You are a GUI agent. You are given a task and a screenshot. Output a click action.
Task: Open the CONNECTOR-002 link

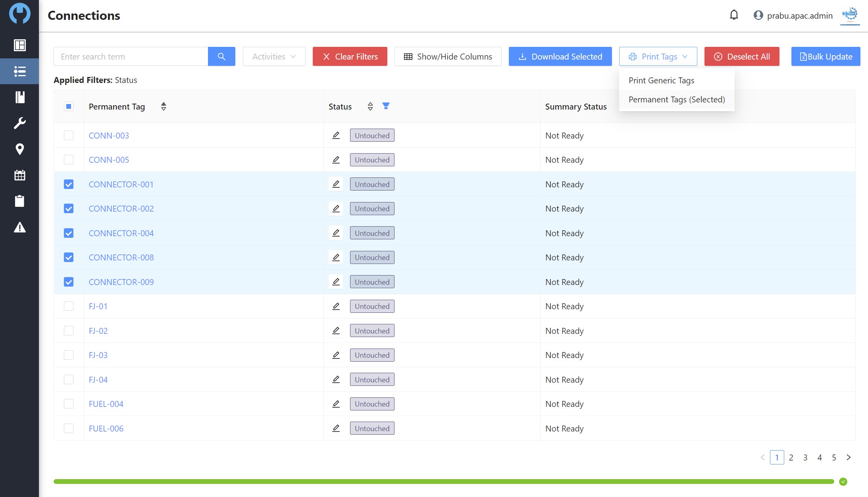pyautogui.click(x=121, y=209)
